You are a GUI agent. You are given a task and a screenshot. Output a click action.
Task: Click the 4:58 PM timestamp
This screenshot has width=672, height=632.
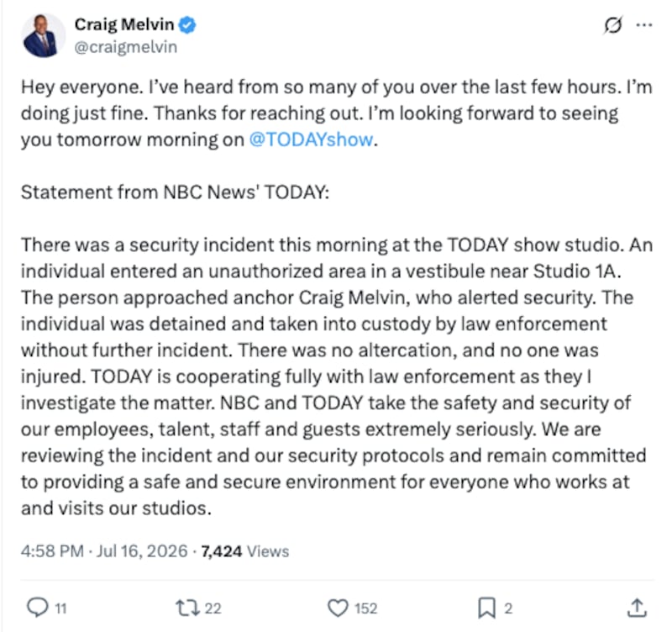point(52,551)
